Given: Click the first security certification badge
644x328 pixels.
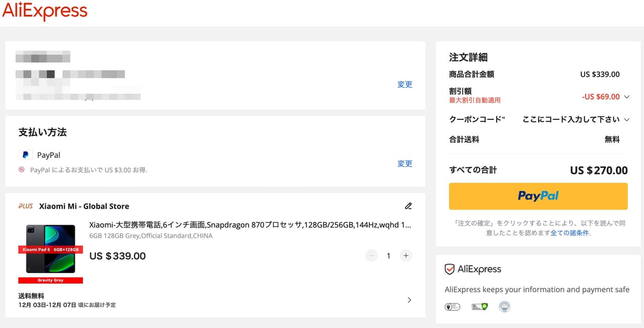Looking at the screenshot, I should coord(452,306).
